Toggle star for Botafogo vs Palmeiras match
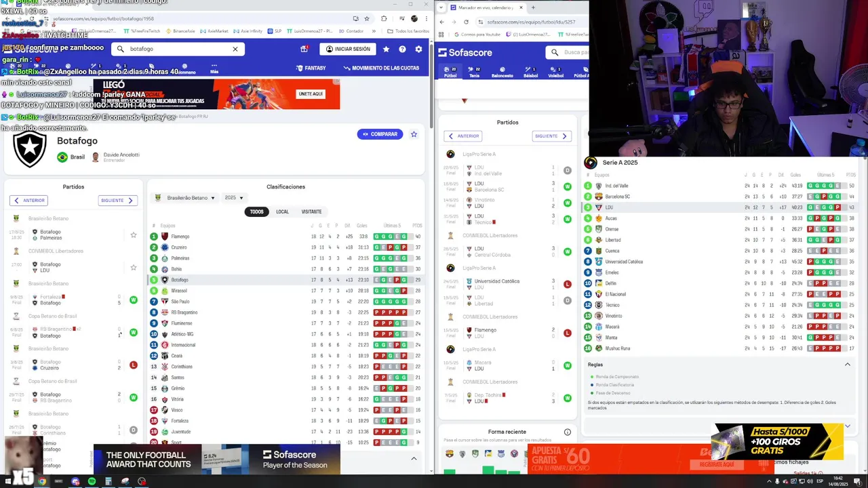The width and height of the screenshot is (868, 488). [134, 235]
